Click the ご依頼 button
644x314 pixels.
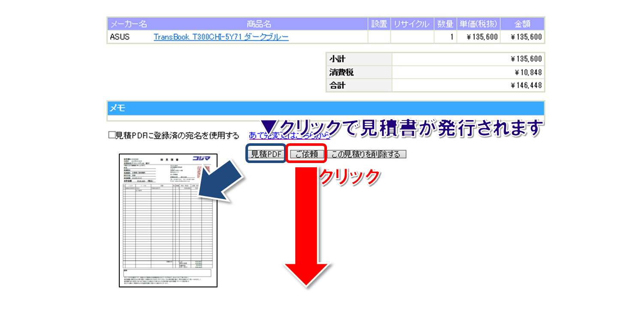point(306,154)
